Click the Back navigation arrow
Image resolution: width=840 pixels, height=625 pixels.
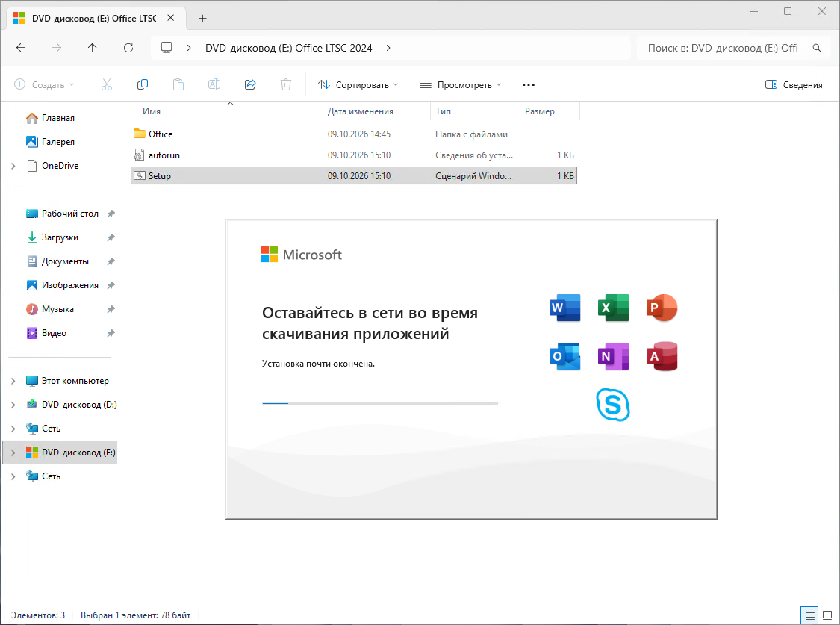[21, 48]
